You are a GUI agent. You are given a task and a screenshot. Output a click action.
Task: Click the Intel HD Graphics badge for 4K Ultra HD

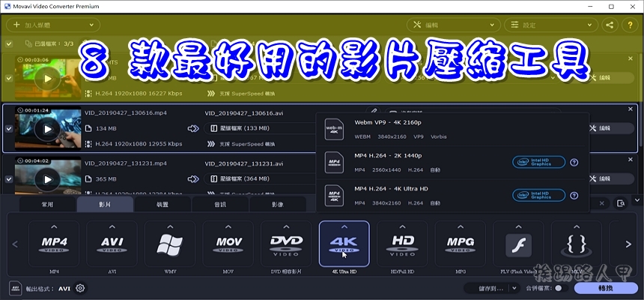pos(539,196)
